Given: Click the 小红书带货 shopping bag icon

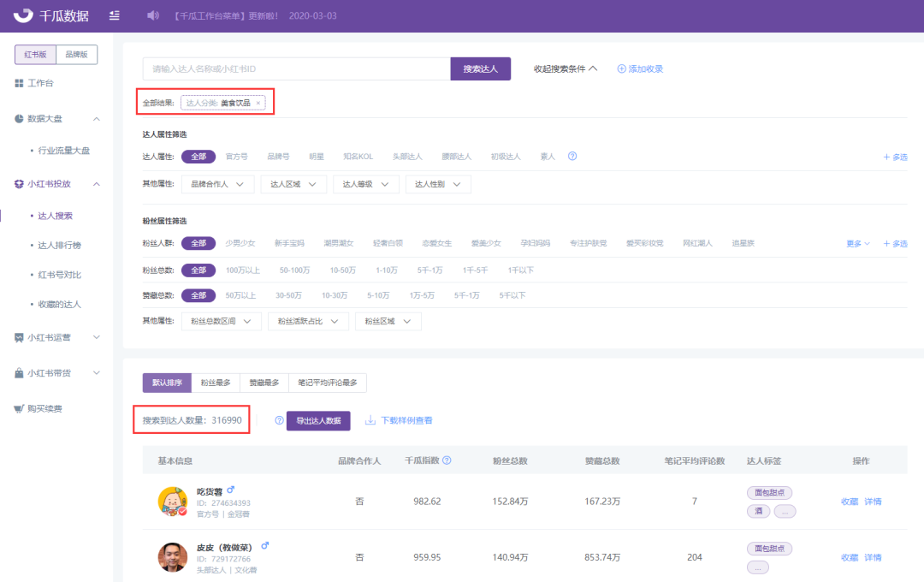Looking at the screenshot, I should 19,373.
